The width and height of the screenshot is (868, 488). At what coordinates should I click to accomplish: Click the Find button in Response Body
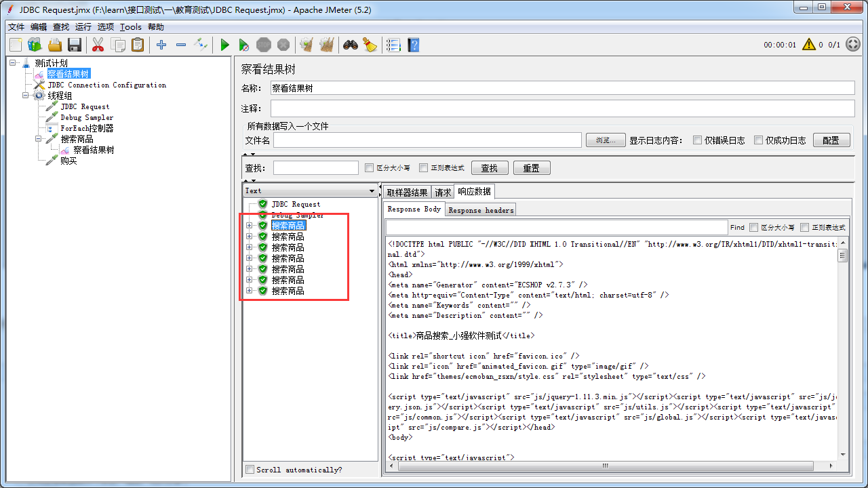click(738, 228)
